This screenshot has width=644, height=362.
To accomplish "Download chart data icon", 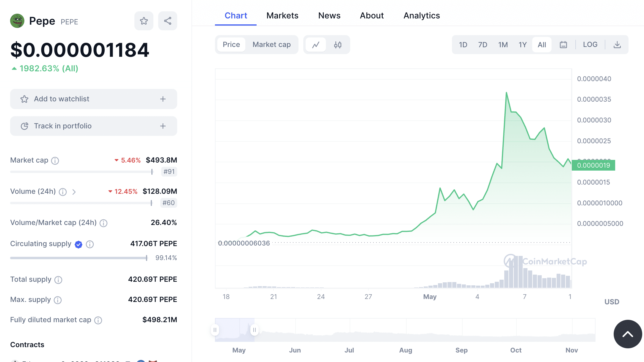I will (617, 45).
